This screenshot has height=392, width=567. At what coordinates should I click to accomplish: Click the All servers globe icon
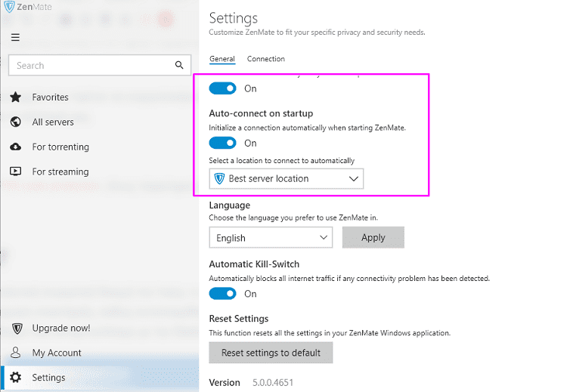coord(16,122)
